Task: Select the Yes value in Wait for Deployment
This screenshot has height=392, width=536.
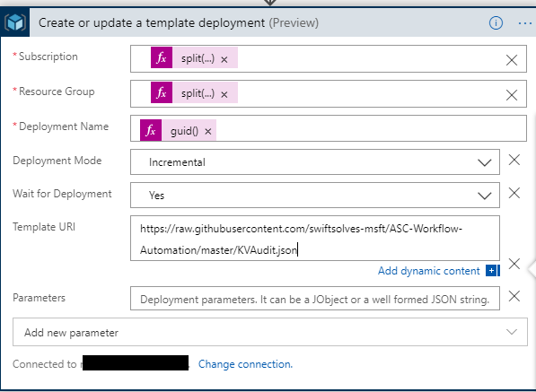Action: tap(156, 196)
